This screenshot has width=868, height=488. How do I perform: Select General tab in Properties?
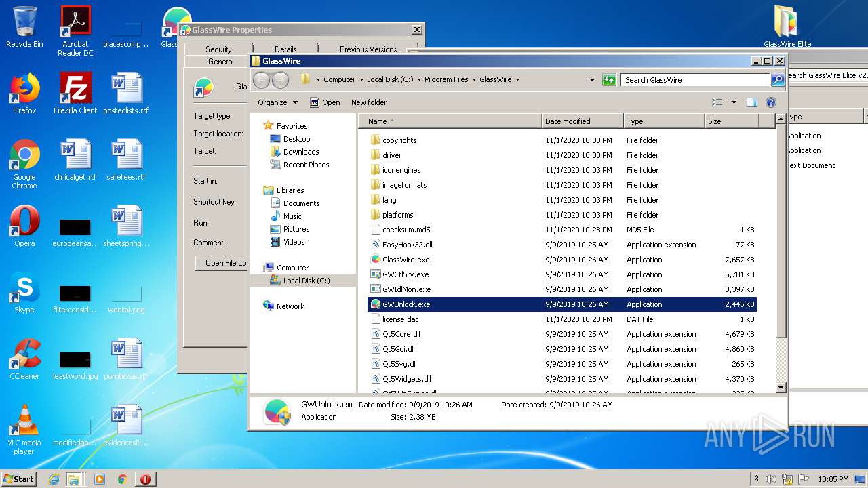tap(216, 62)
